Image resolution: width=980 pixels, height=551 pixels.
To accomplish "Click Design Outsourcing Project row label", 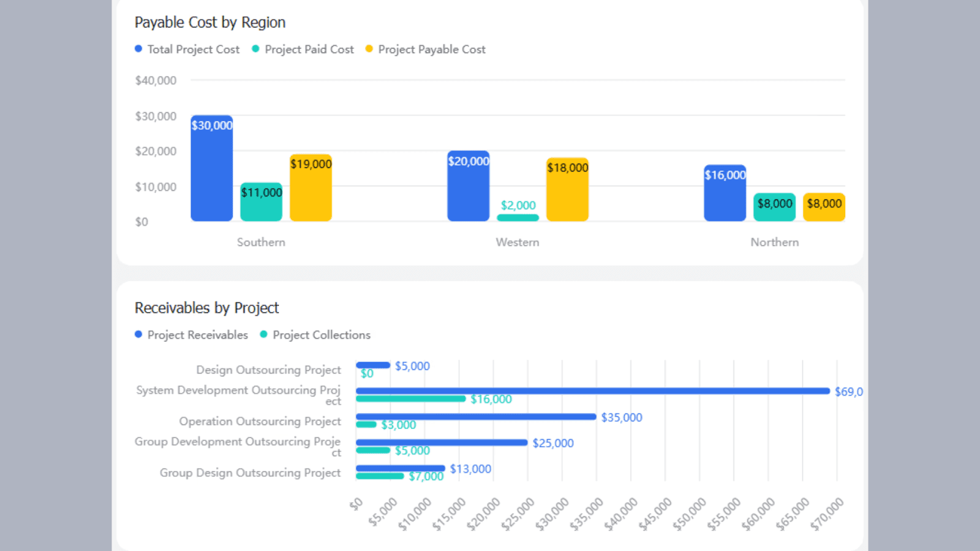I will point(268,370).
